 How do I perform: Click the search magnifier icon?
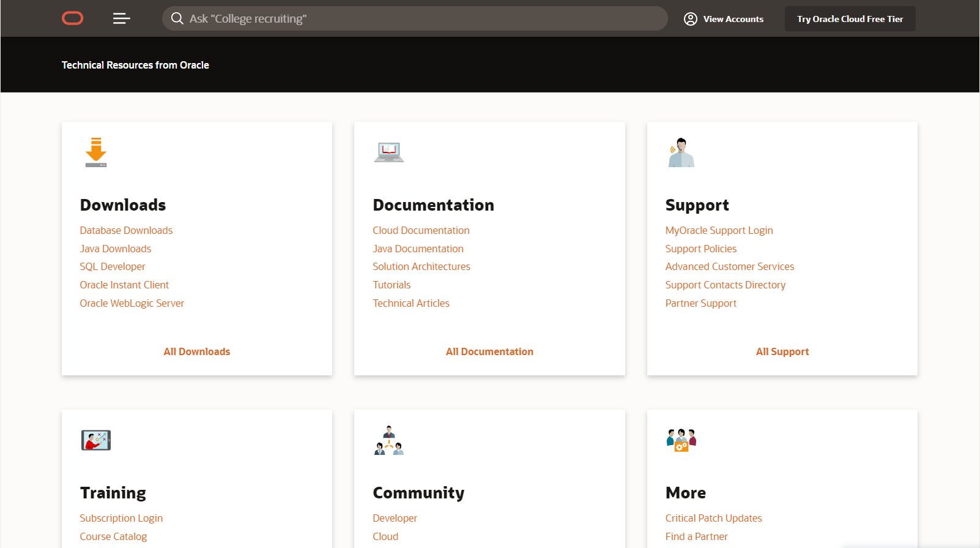click(177, 18)
